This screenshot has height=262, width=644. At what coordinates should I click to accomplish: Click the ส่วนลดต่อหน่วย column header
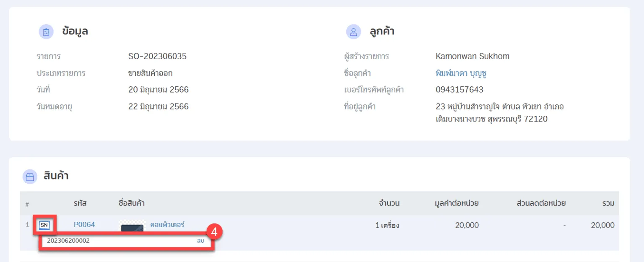pos(541,203)
